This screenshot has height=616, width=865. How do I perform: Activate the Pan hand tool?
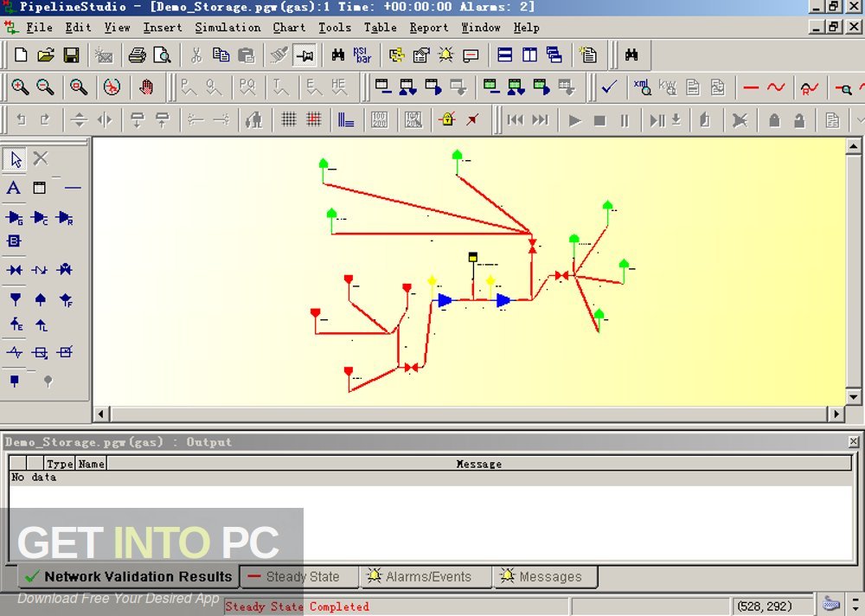[147, 87]
